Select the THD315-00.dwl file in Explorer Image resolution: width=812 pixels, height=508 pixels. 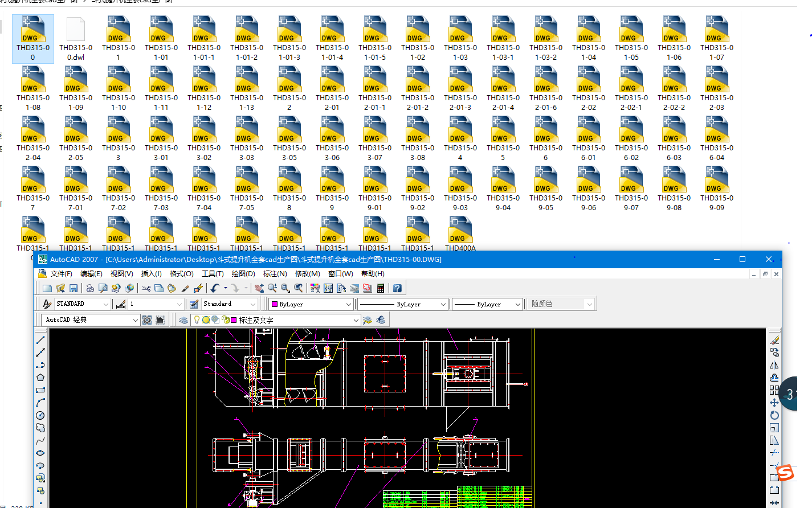click(x=76, y=39)
